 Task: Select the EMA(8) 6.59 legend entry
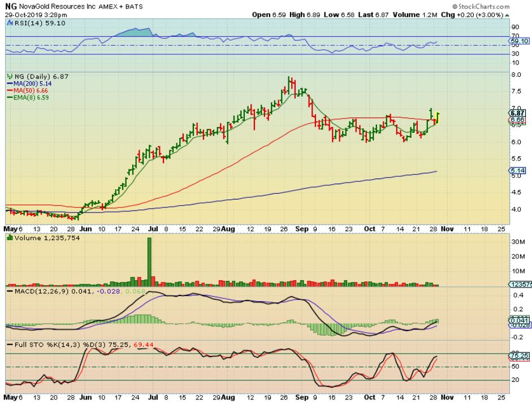coord(28,97)
